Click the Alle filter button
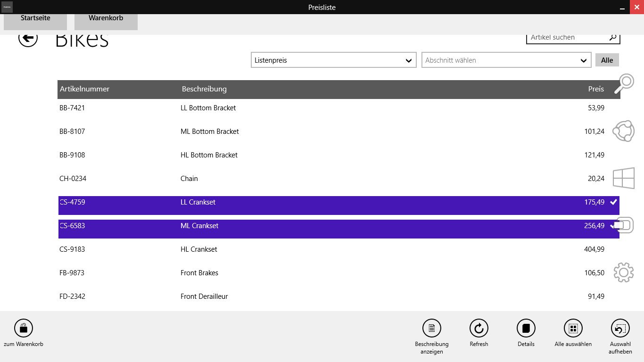644x362 pixels. coord(607,60)
